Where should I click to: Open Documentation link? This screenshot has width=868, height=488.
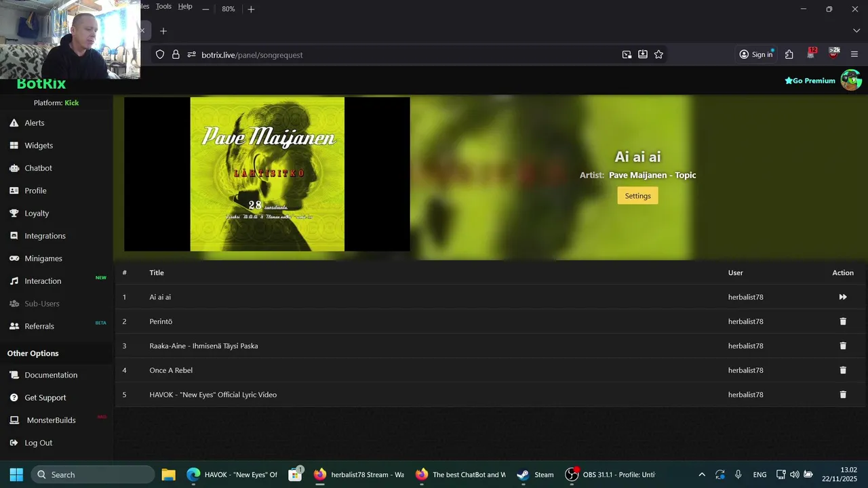[51, 375]
